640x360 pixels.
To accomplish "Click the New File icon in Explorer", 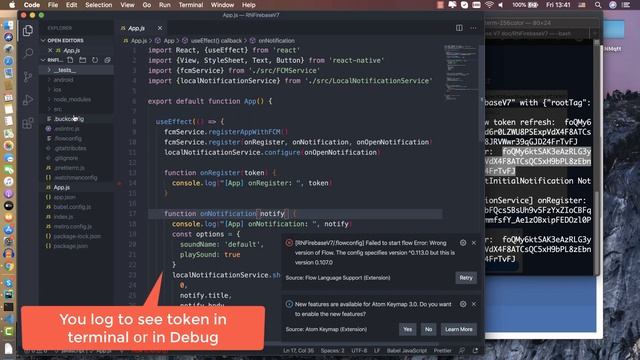I will 70,60.
